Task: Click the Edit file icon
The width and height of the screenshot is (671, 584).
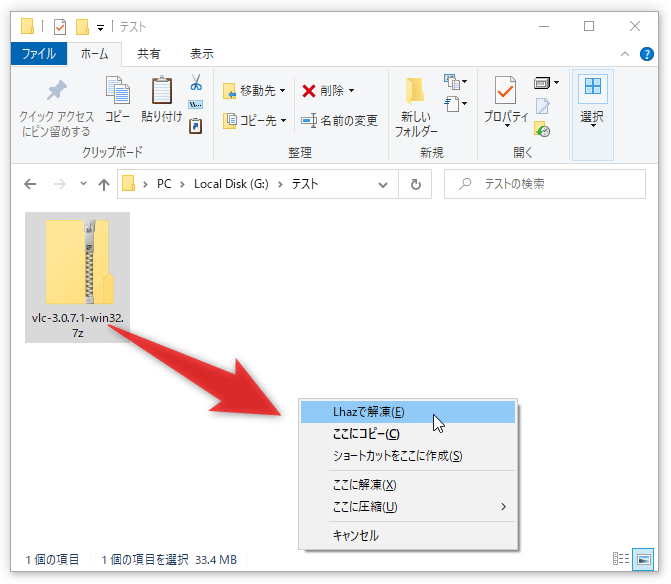Action: 542,106
